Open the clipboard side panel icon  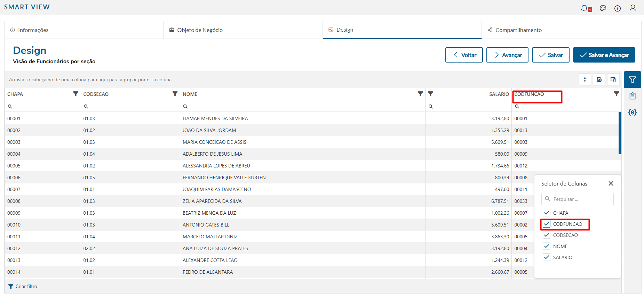(633, 96)
